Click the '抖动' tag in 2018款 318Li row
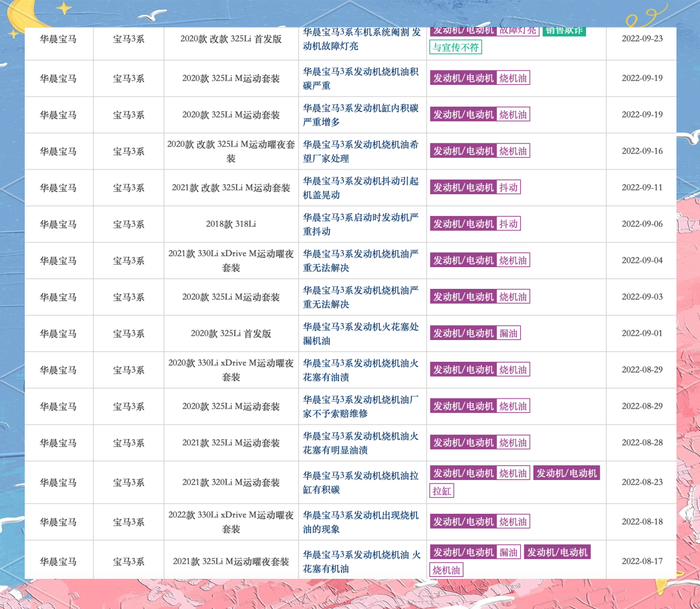 (x=509, y=224)
